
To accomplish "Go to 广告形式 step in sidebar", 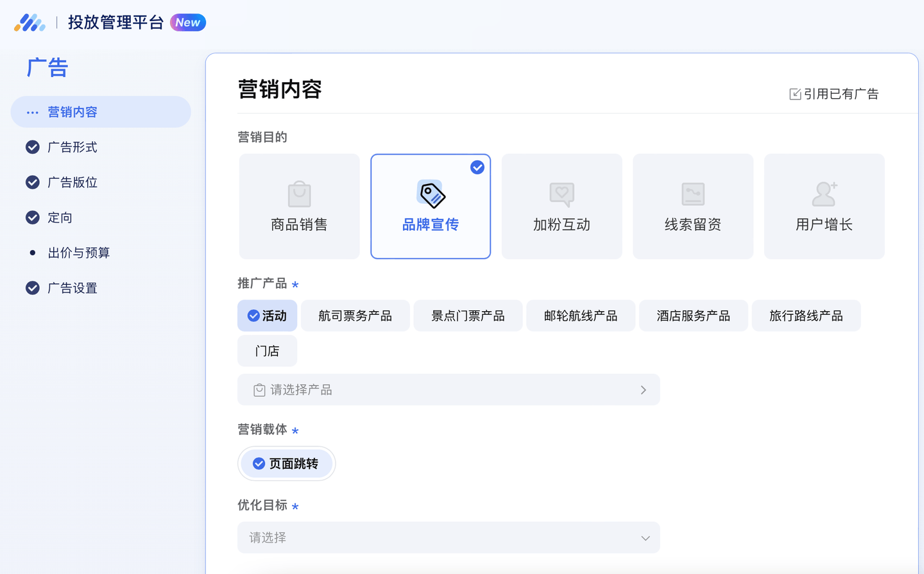I will [x=73, y=148].
